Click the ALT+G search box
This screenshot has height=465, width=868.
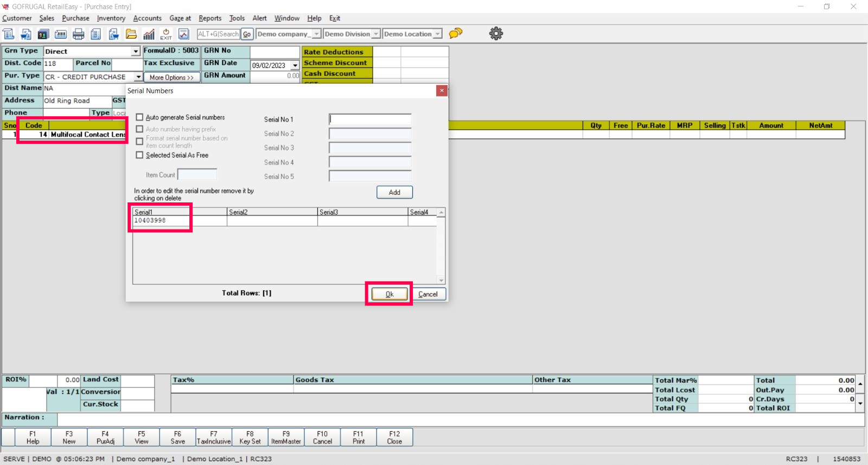218,34
